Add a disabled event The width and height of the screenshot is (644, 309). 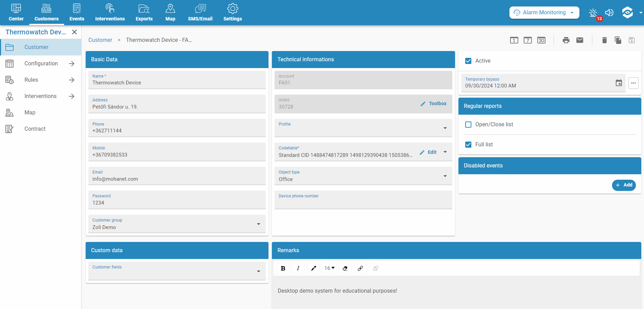click(624, 185)
